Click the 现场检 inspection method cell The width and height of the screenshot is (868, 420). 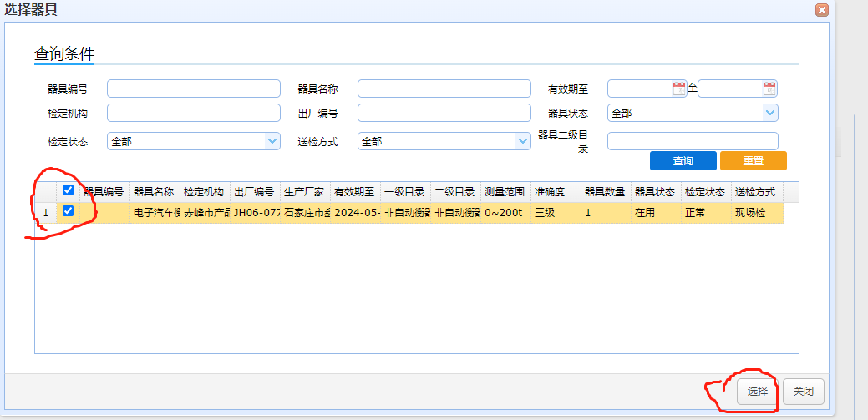pos(755,212)
